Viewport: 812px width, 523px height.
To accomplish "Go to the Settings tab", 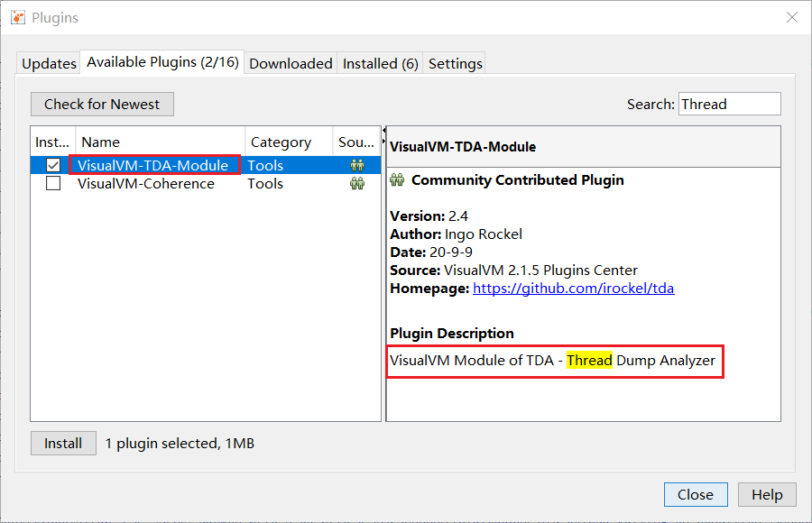I will point(455,63).
